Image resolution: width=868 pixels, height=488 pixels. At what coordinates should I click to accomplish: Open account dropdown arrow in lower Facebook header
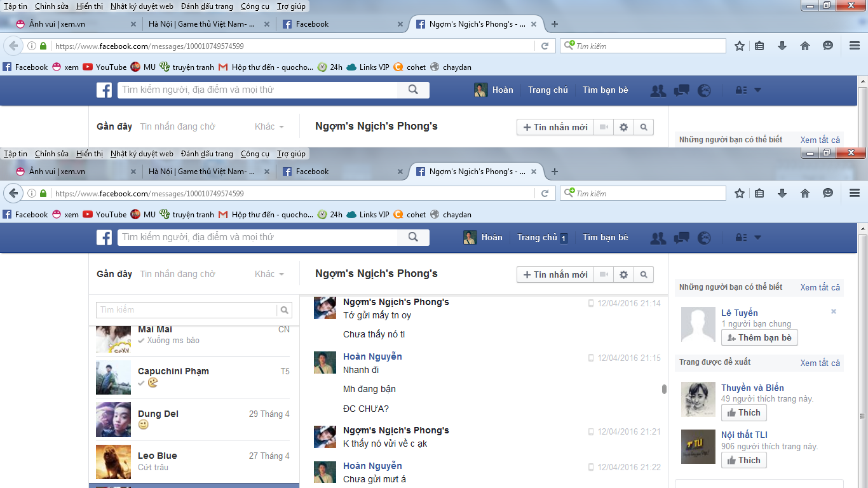pyautogui.click(x=757, y=238)
